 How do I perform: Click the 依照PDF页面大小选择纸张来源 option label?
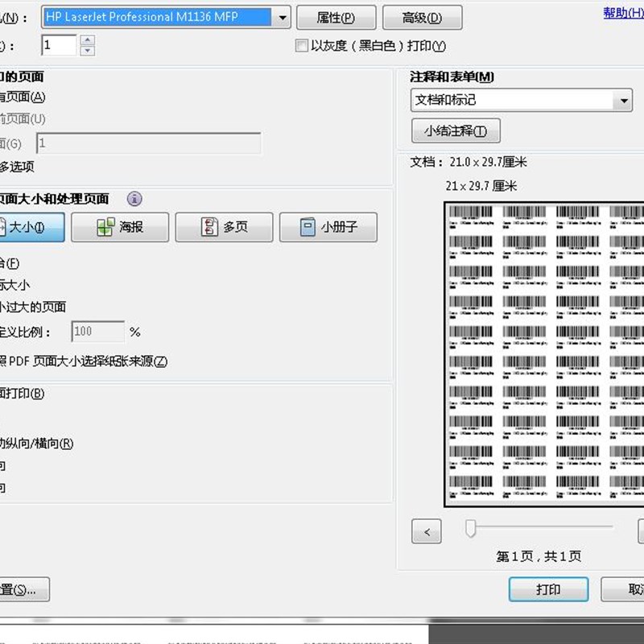tap(84, 361)
